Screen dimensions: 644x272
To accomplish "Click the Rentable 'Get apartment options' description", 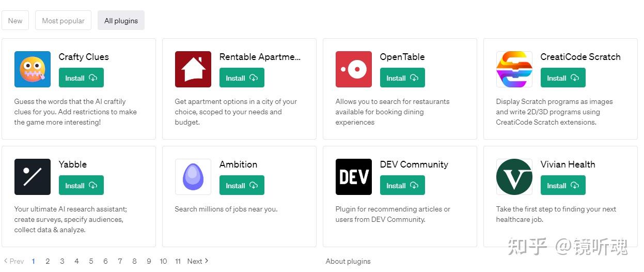I will click(236, 112).
